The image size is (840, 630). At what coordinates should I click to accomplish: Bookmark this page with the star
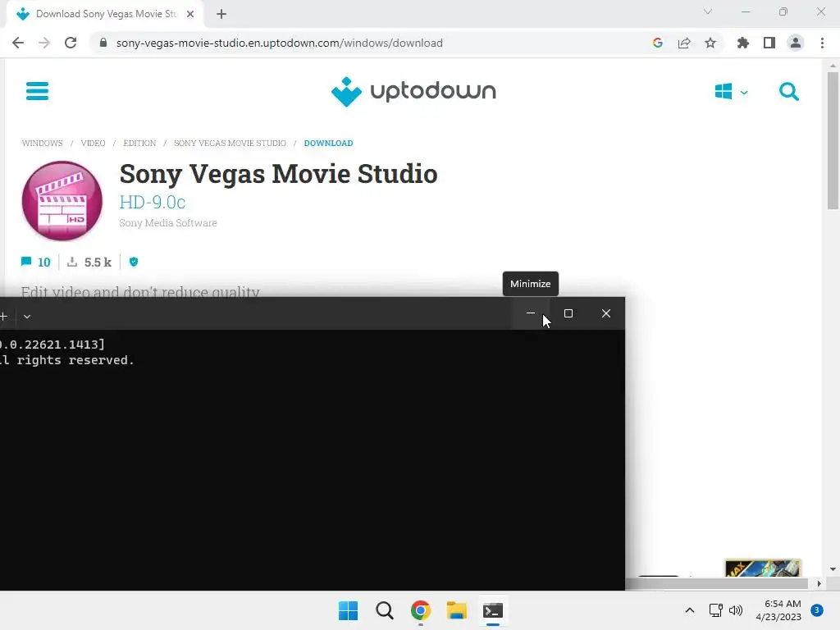point(710,43)
